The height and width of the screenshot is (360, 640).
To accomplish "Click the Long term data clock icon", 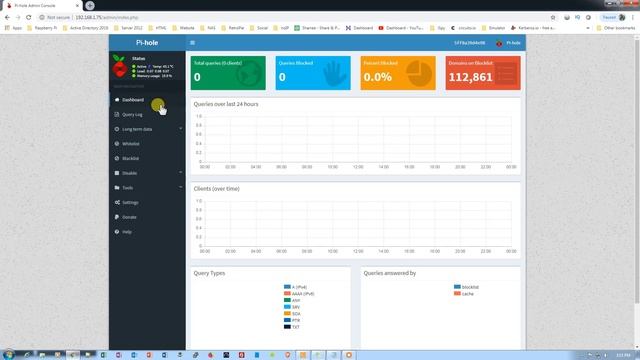I will [x=117, y=129].
